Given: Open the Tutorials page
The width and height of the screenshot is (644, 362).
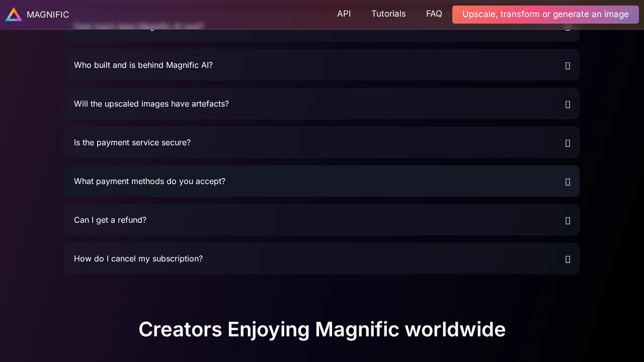Looking at the screenshot, I should (388, 14).
